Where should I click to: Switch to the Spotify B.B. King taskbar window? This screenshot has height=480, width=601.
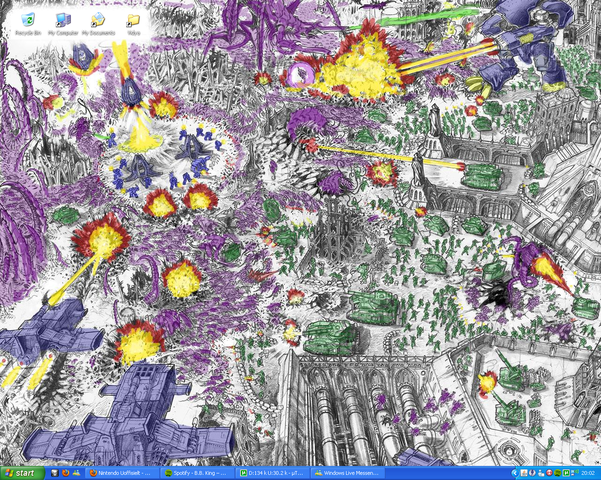pos(197,473)
